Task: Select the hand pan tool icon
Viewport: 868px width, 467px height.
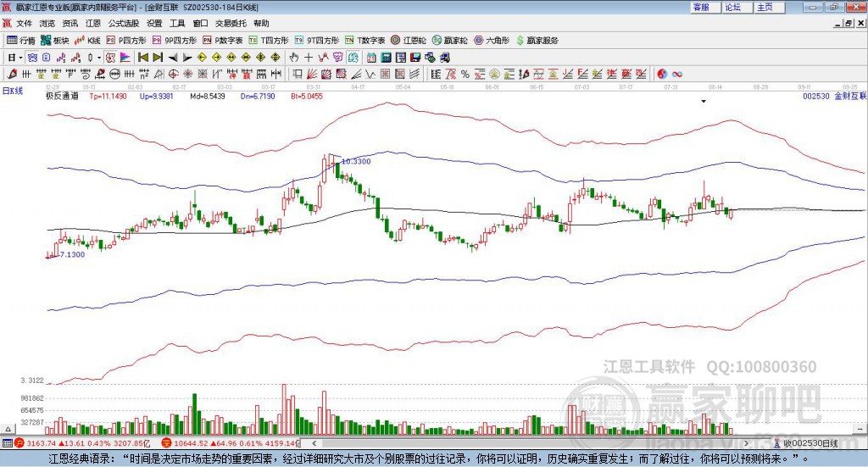Action: (294, 58)
